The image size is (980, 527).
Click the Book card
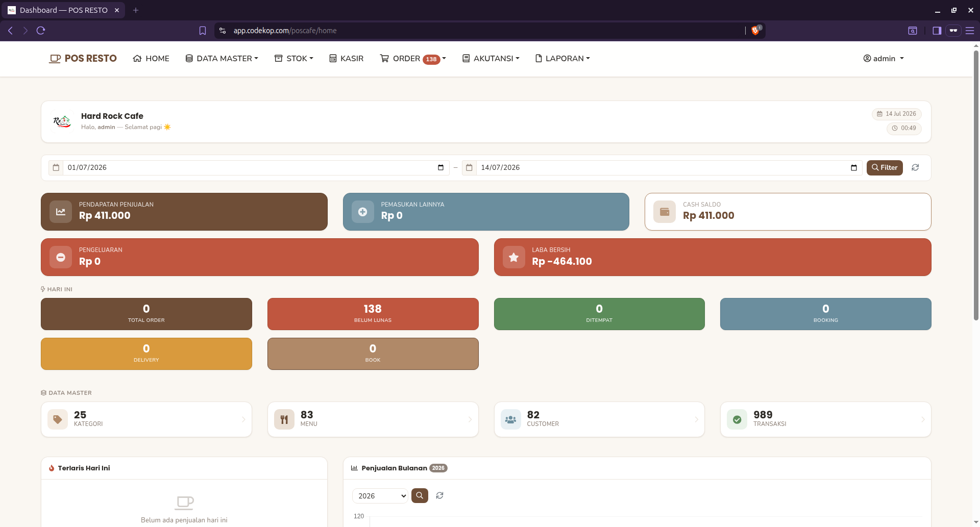(x=373, y=354)
